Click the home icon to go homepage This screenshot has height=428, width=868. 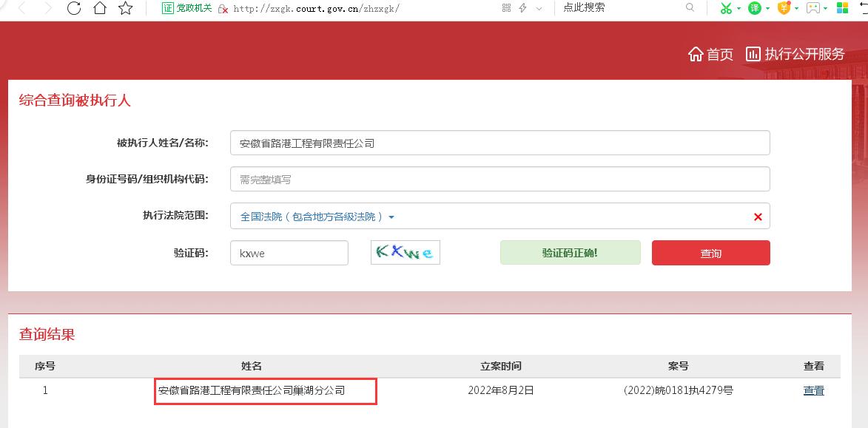(98, 8)
